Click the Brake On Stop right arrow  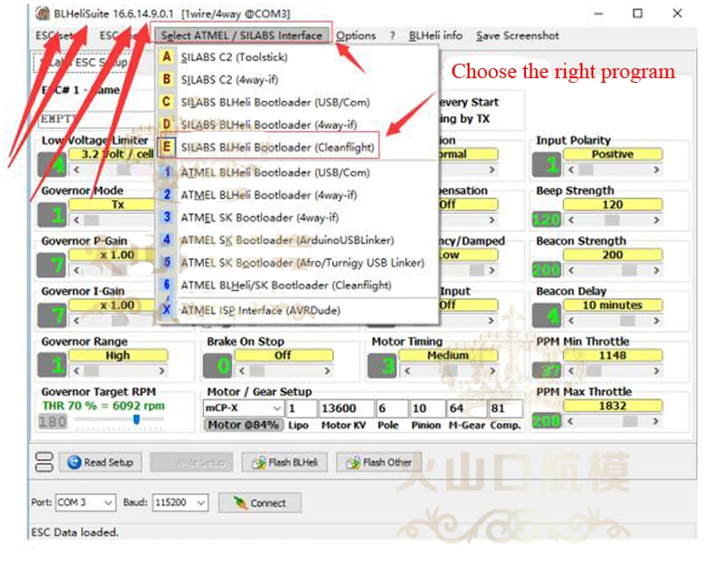point(328,371)
